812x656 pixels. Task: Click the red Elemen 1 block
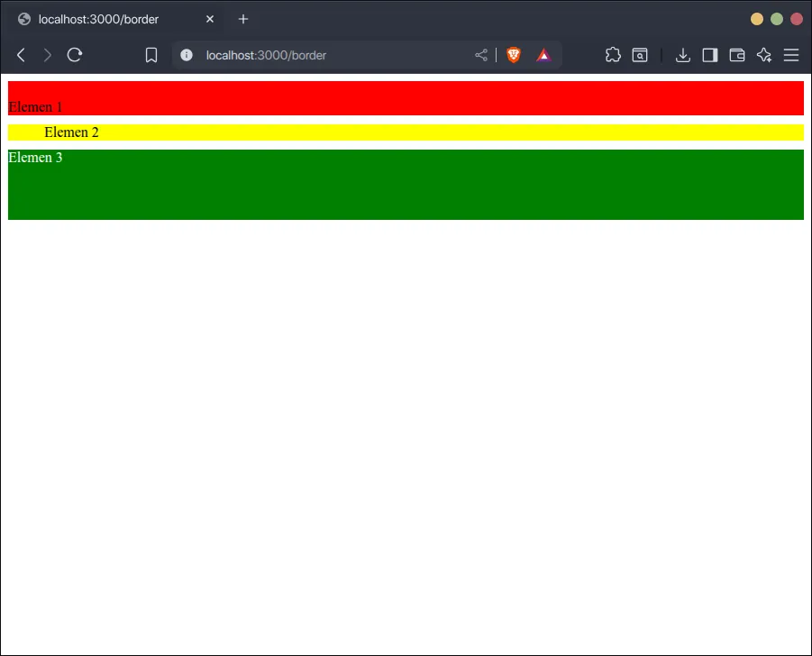point(406,97)
